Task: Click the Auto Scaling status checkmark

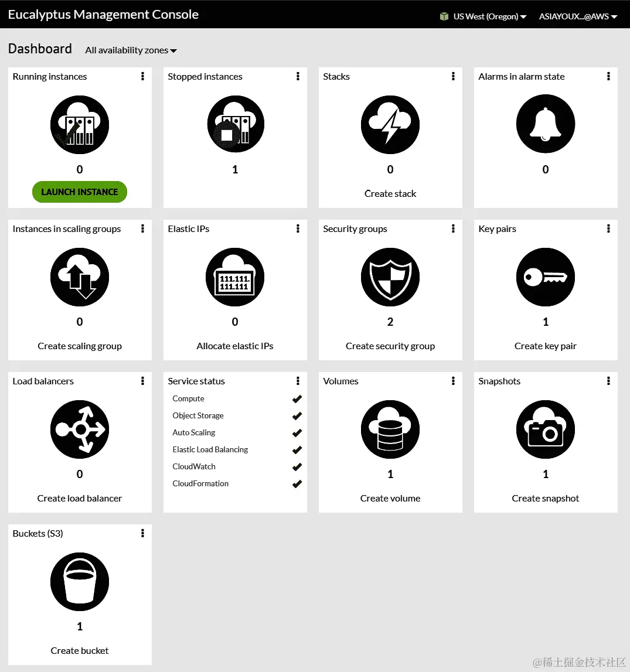Action: (x=297, y=433)
